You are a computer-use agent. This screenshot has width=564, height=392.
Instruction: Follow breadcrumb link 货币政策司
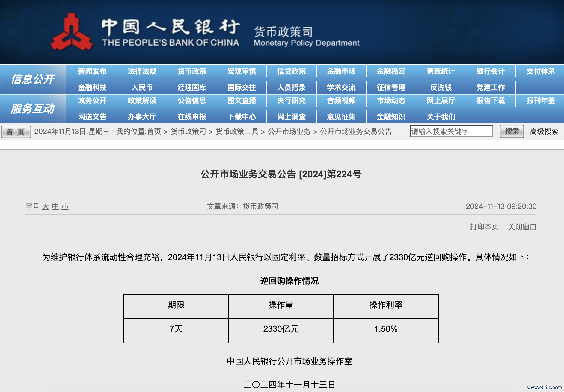(x=188, y=132)
